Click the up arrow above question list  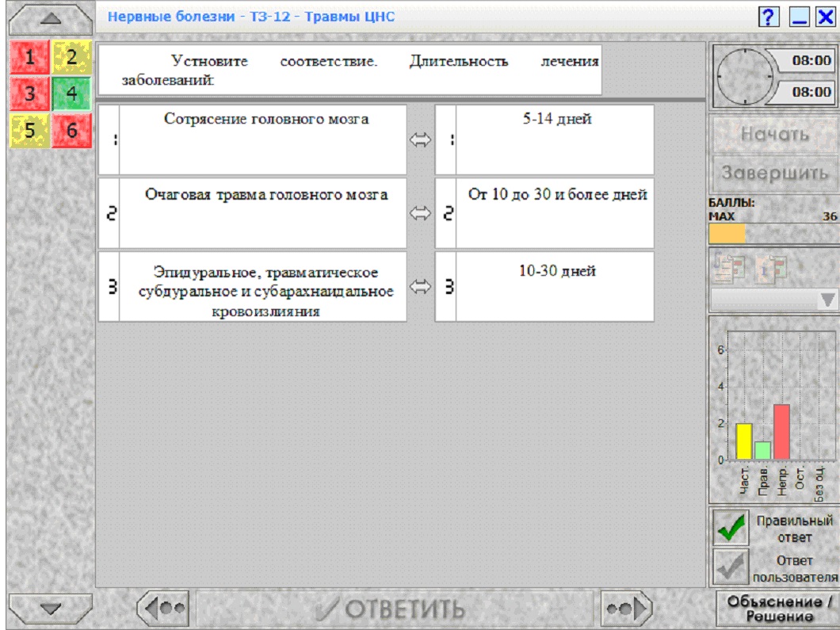pyautogui.click(x=51, y=19)
